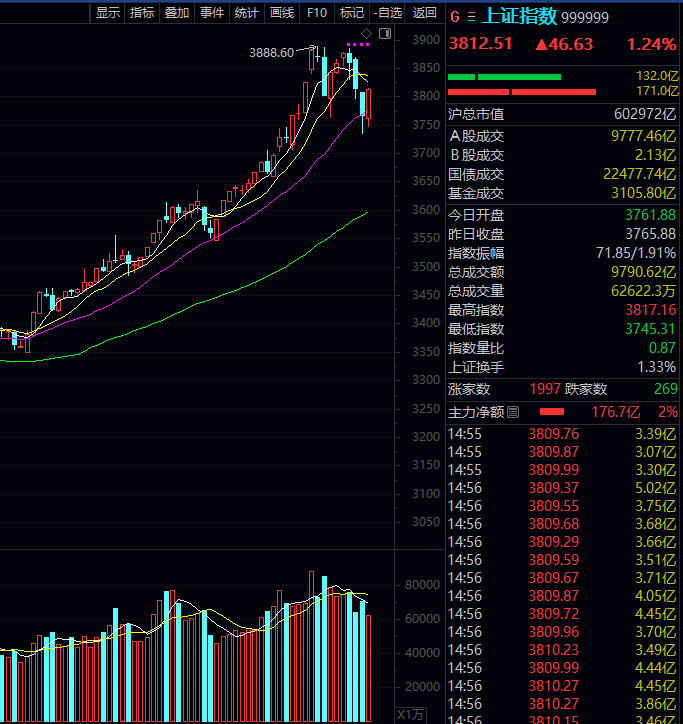Click the 132.0亿 value

point(657,76)
